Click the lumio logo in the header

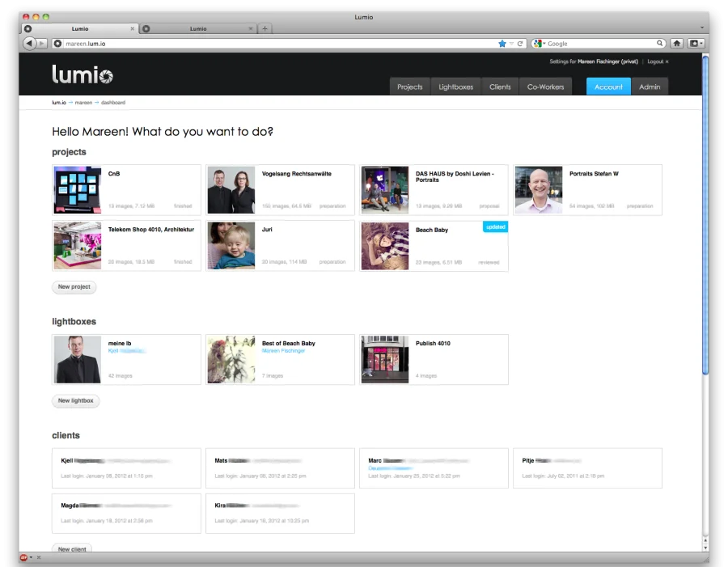tap(83, 74)
